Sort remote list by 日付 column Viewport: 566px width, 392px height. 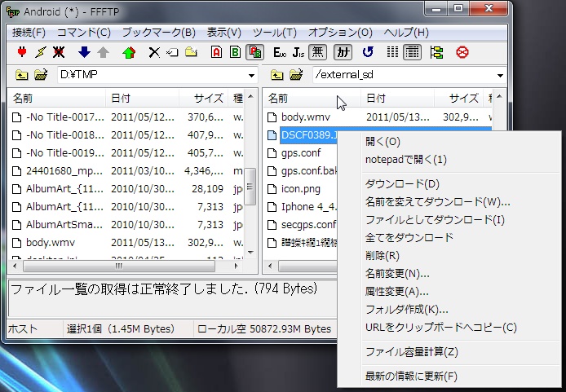click(x=397, y=98)
